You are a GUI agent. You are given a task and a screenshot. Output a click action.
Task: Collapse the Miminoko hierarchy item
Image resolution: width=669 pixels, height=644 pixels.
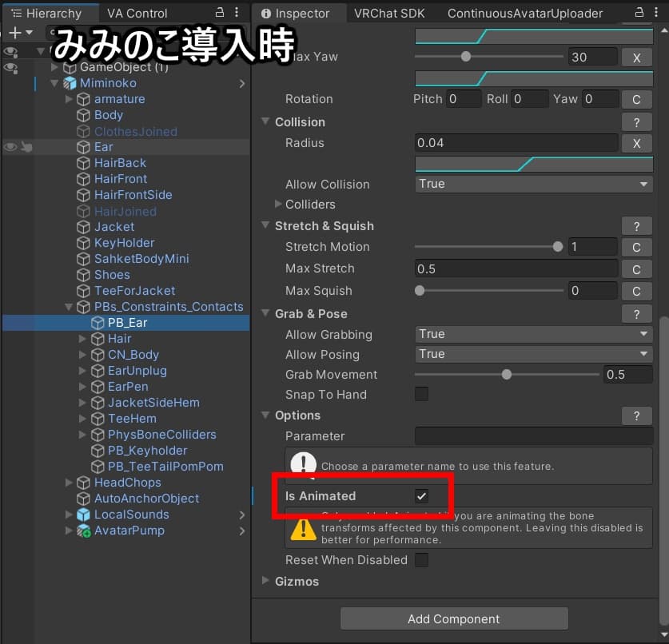(54, 83)
